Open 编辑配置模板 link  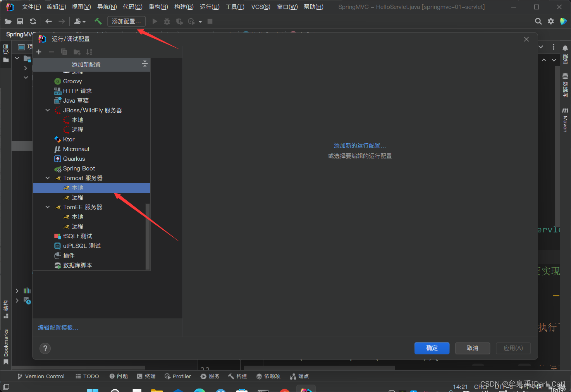pyautogui.click(x=58, y=328)
